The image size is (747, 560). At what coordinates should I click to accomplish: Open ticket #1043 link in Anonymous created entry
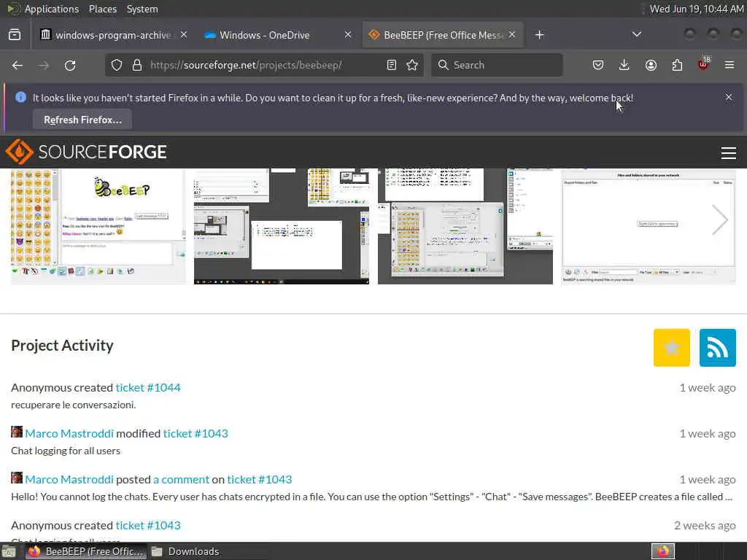coord(147,525)
